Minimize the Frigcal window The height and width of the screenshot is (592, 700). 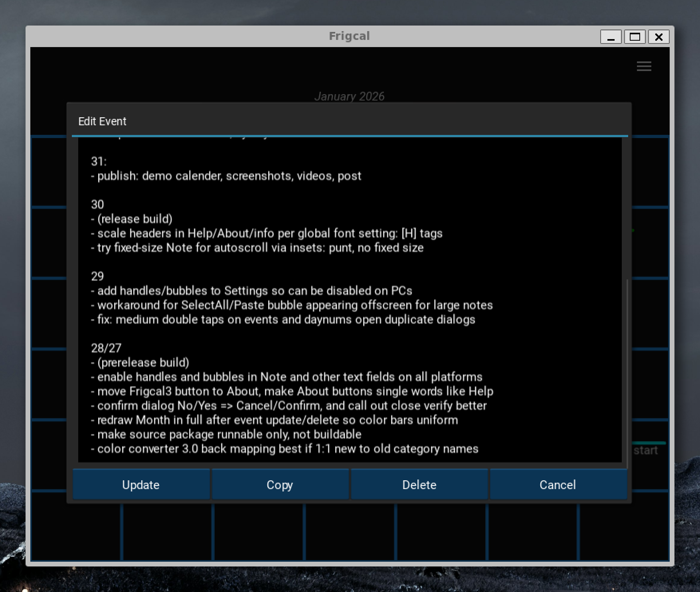click(x=611, y=37)
